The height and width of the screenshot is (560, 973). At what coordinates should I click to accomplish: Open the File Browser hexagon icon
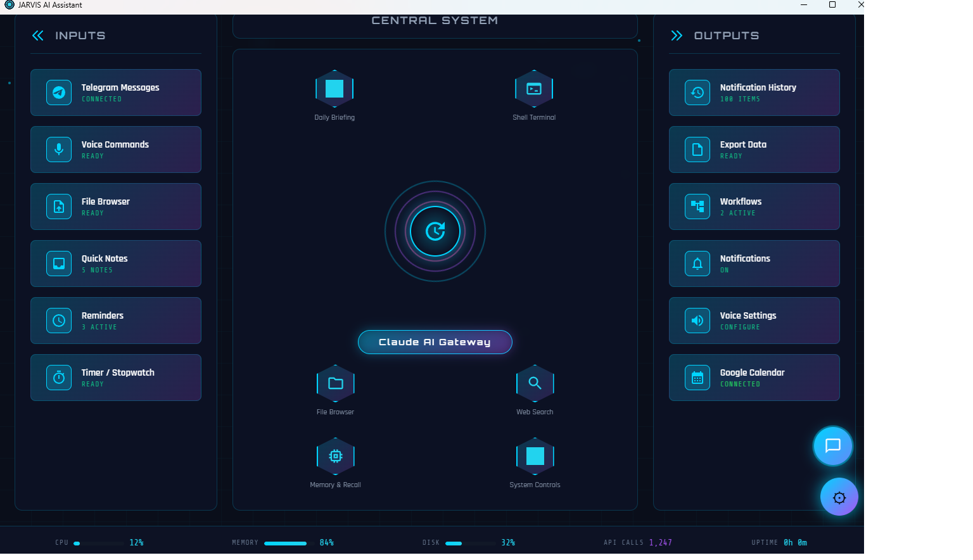tap(335, 383)
